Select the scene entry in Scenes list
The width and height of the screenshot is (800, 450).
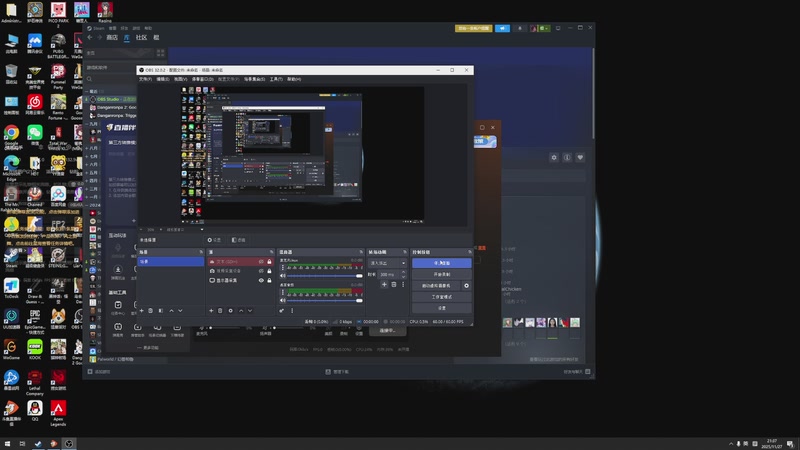pyautogui.click(x=171, y=262)
